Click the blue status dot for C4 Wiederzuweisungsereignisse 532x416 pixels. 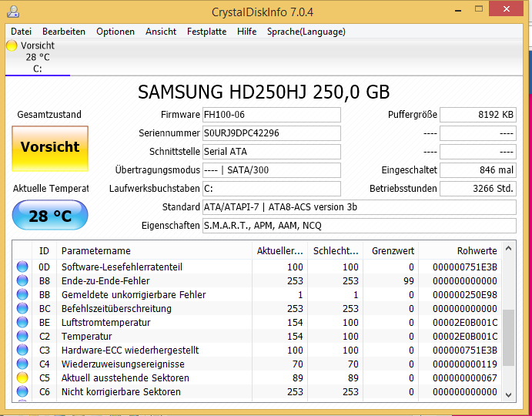(22, 364)
